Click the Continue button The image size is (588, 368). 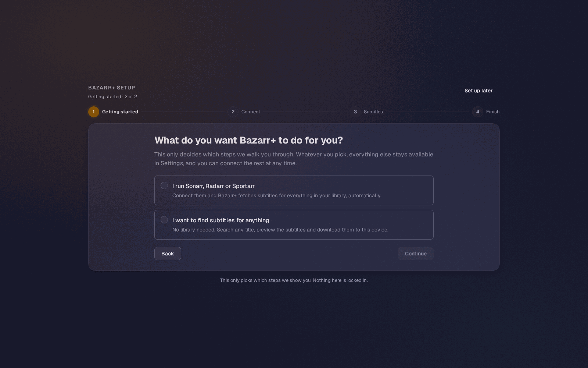coord(416,254)
